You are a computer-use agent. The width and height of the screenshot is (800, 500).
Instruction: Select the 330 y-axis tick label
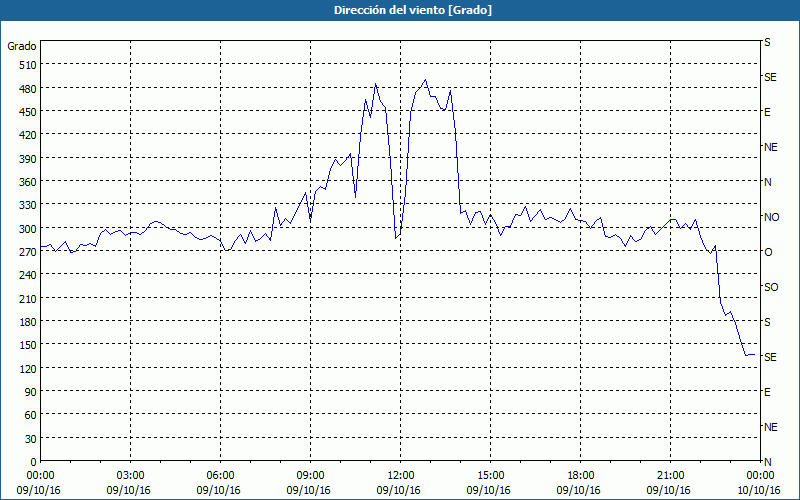coord(28,205)
